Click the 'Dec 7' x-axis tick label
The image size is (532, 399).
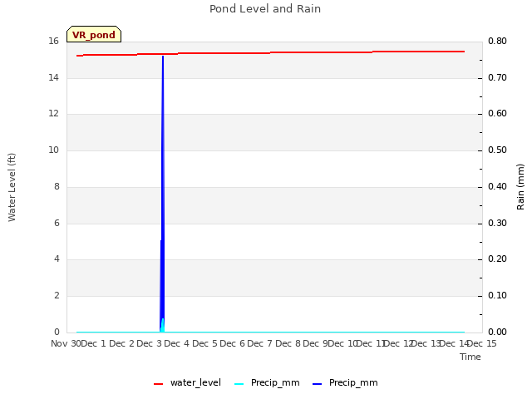(259, 343)
